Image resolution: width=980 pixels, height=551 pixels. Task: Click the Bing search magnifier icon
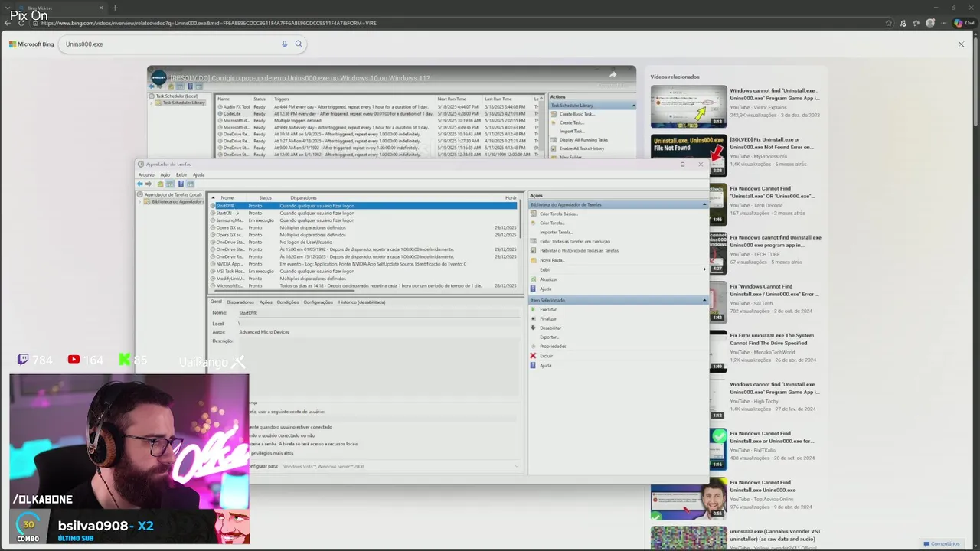tap(299, 44)
